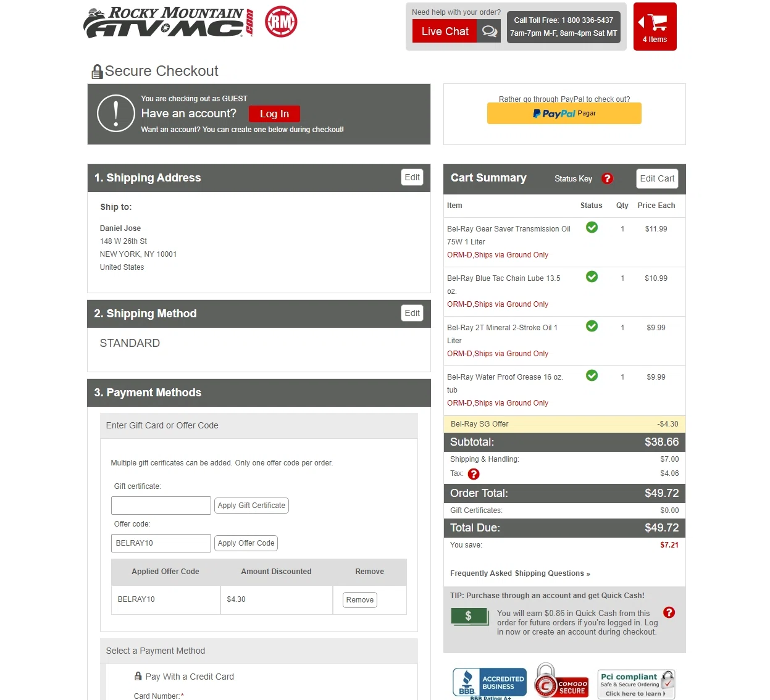Click the green status check for Water Proof Grease
Screen dimensions: 770x700
pyautogui.click(x=592, y=375)
